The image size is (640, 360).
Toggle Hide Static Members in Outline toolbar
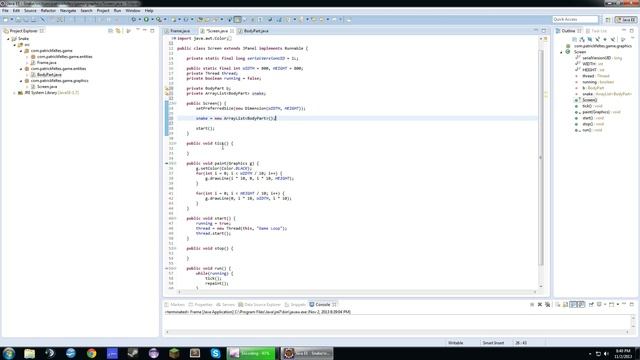(x=597, y=39)
